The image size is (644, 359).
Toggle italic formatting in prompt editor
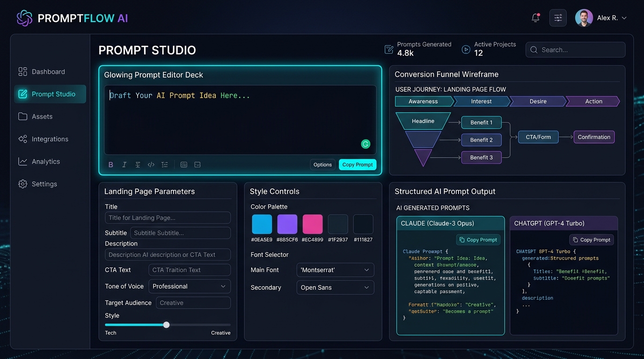pyautogui.click(x=124, y=165)
